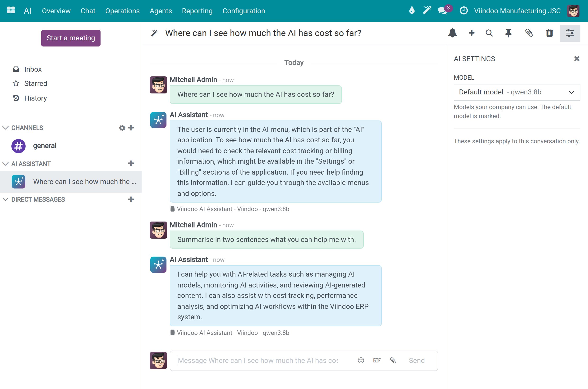588x389 pixels.
Task: Collapse the Channels section
Action: click(5, 128)
